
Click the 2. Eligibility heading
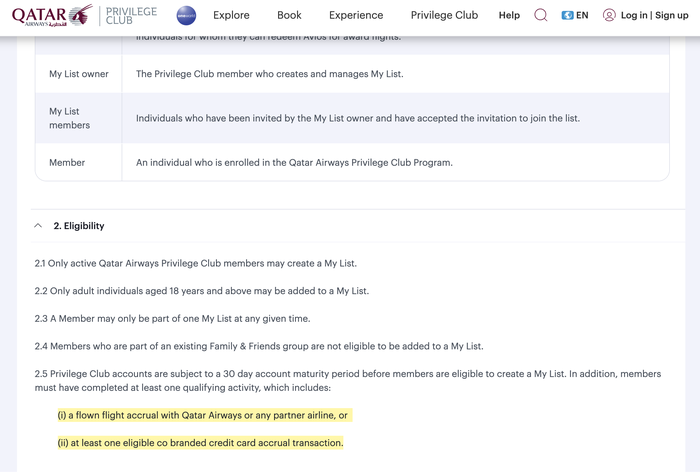coord(79,226)
